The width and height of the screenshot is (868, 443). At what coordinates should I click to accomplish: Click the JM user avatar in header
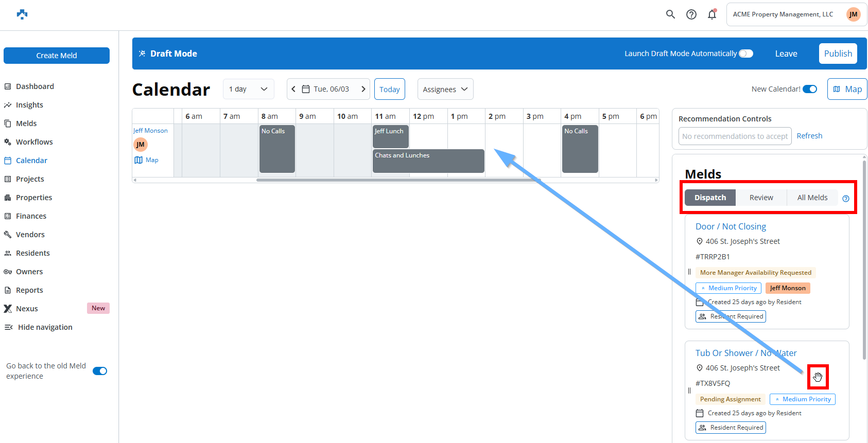[x=853, y=14]
